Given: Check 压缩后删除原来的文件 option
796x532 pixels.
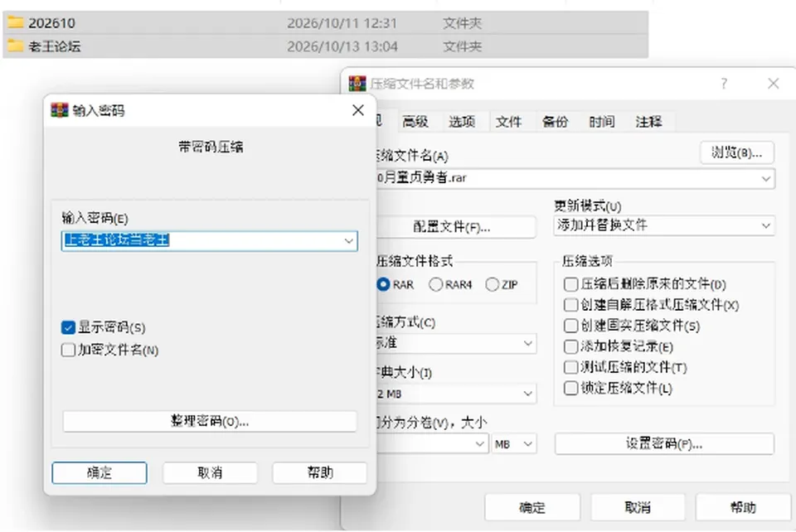Looking at the screenshot, I should (570, 284).
